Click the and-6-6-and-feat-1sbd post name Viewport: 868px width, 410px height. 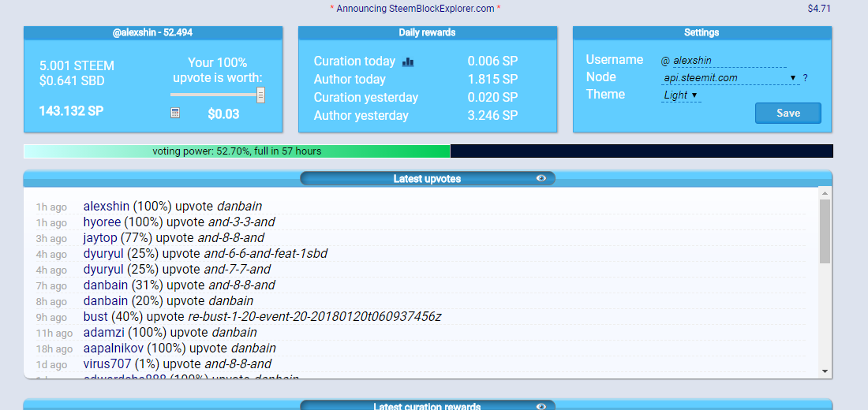(266, 253)
